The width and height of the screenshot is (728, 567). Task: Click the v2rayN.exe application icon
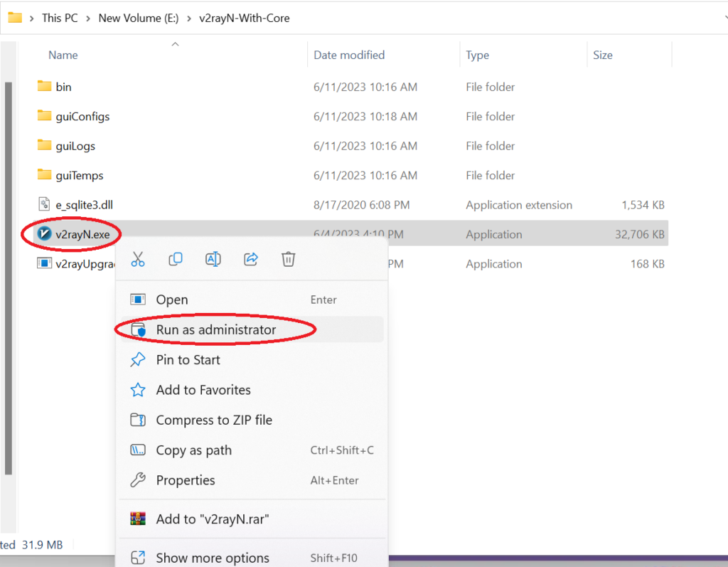click(45, 234)
